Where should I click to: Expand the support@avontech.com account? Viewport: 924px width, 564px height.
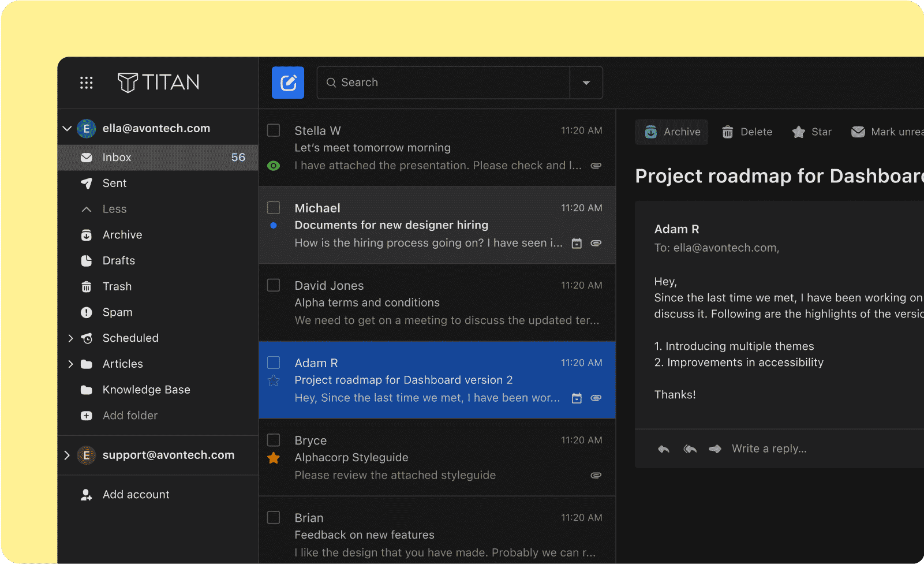click(x=67, y=455)
